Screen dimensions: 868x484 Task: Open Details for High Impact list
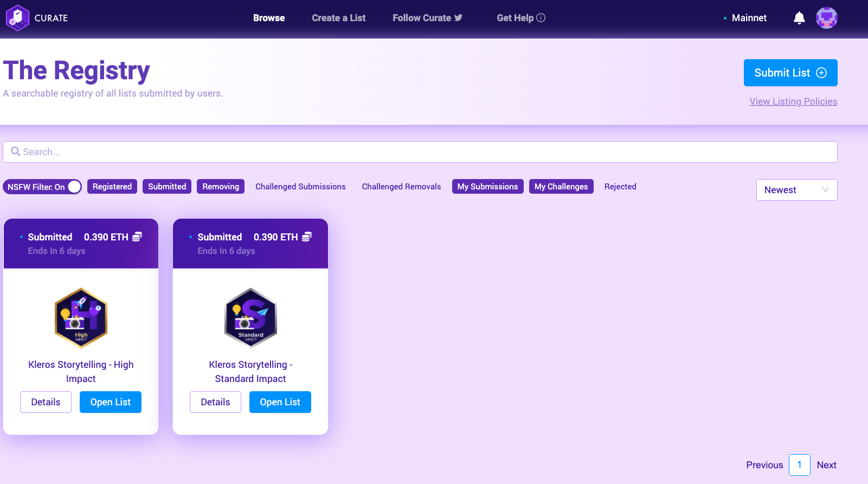click(x=46, y=402)
